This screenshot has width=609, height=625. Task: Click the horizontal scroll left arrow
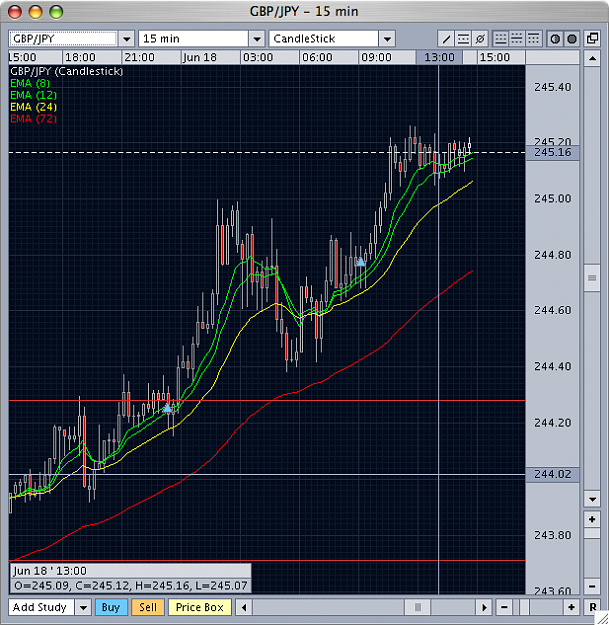tap(244, 607)
